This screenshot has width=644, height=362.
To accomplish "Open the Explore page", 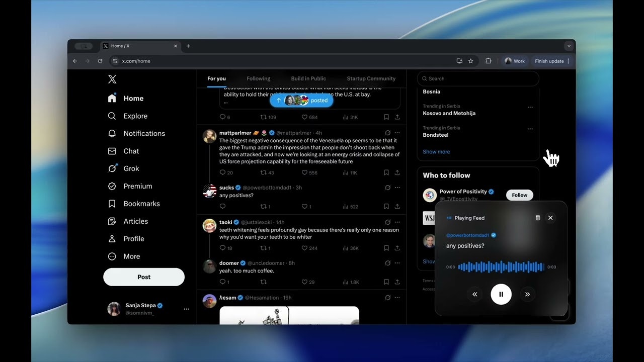I will click(x=128, y=116).
